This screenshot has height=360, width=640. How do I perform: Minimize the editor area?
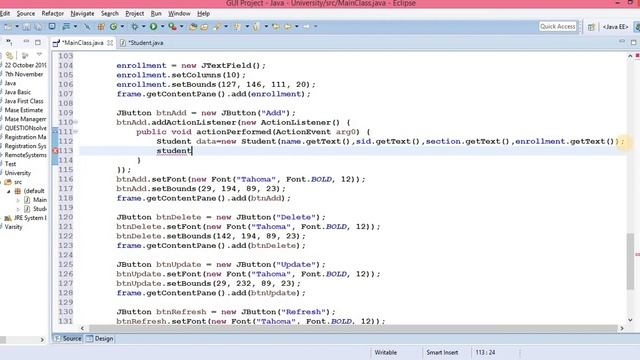pos(622,42)
